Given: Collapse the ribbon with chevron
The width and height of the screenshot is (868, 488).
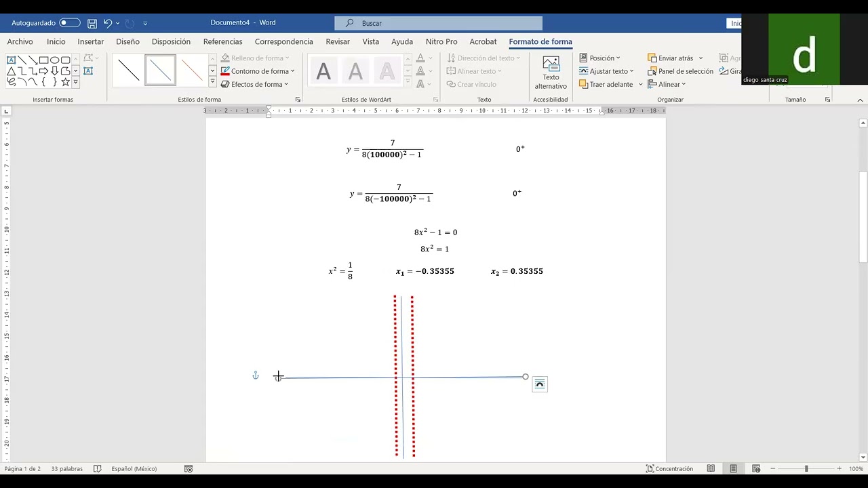Looking at the screenshot, I should click(861, 100).
